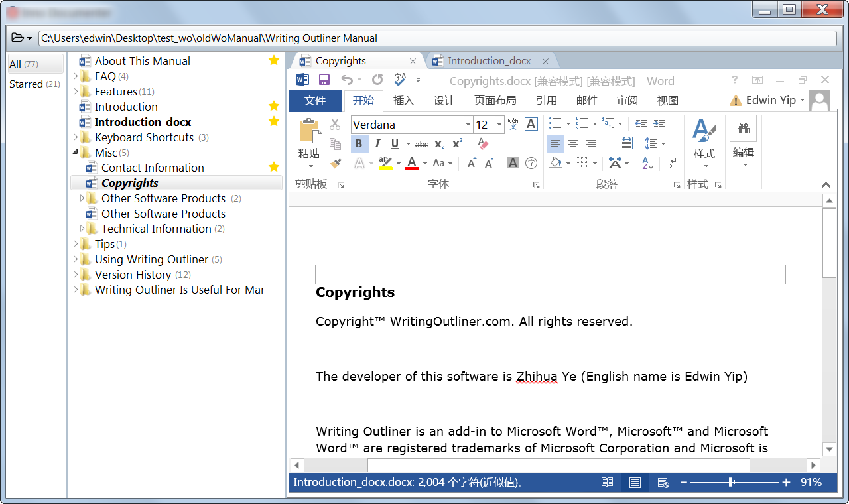The height and width of the screenshot is (504, 849).
Task: Open the font size 12 dropdown
Action: tap(499, 125)
